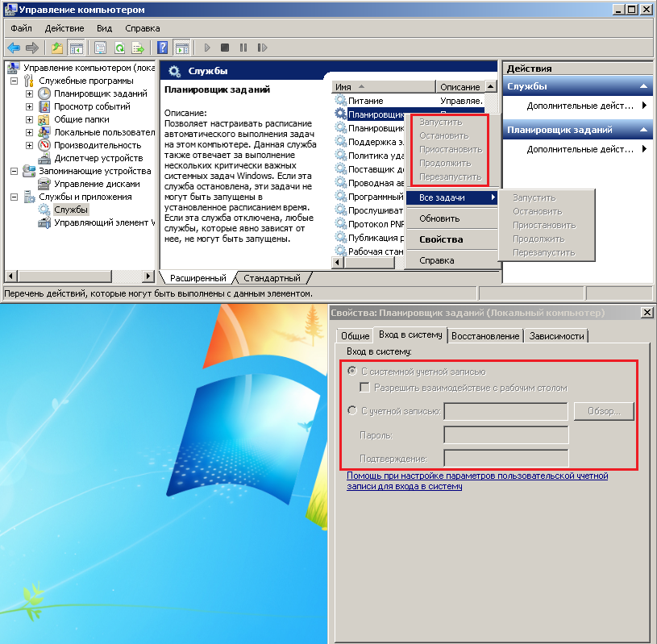Switch to the Восстановление tab

coord(485,336)
